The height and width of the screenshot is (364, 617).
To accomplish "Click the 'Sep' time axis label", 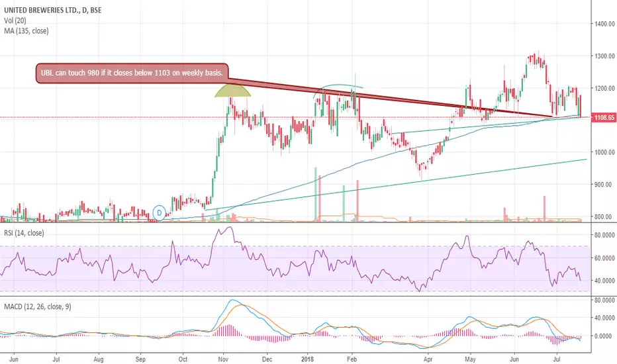I will pyautogui.click(x=140, y=359).
